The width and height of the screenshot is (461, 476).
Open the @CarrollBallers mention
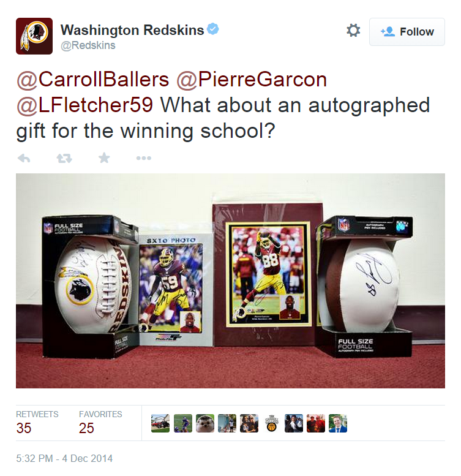[93, 80]
